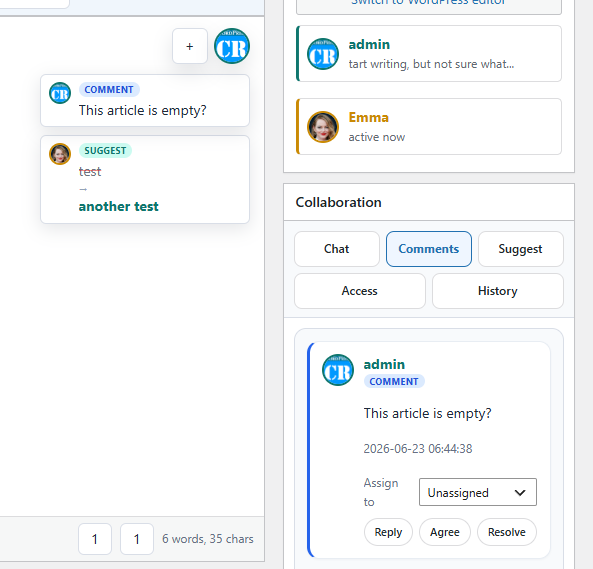
Task: Open the 'Assign to' Unassigned dropdown
Action: click(x=478, y=492)
